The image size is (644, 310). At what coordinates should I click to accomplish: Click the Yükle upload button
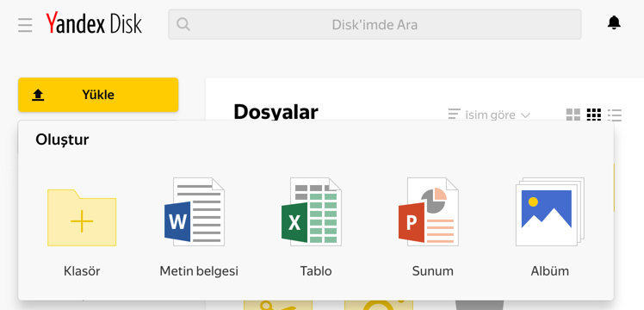click(x=98, y=95)
